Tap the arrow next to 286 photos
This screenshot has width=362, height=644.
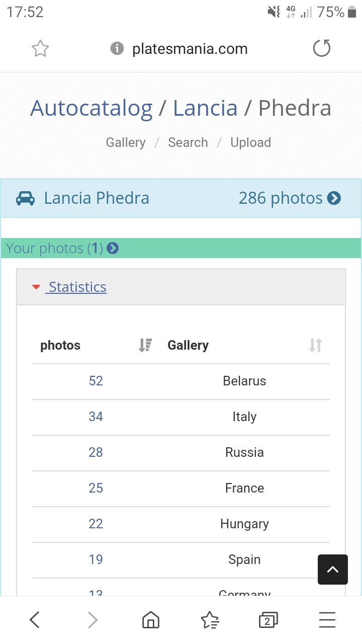(334, 198)
